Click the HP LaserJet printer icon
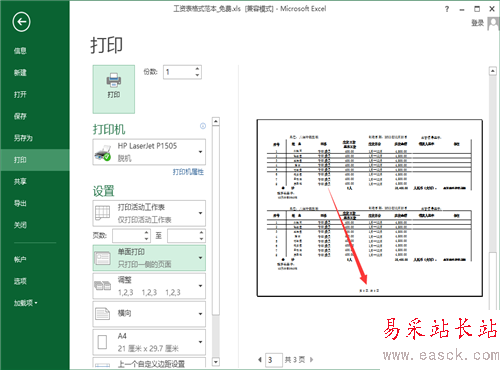Screen dimensions: 500x370 [103, 152]
